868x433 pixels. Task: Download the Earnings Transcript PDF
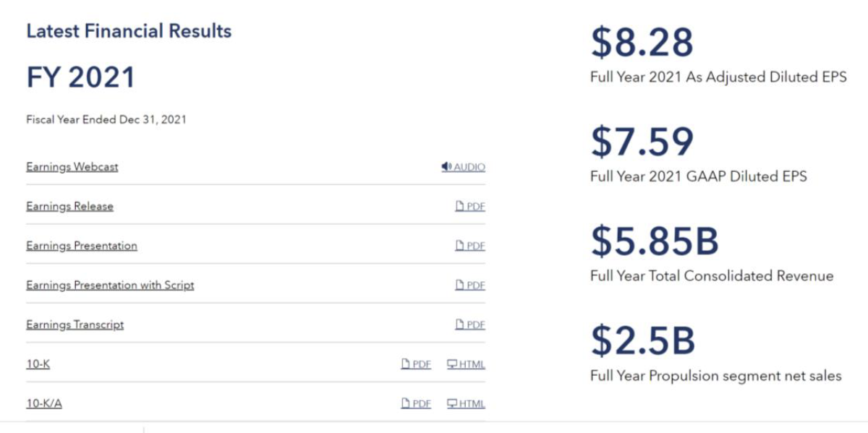[x=470, y=325]
